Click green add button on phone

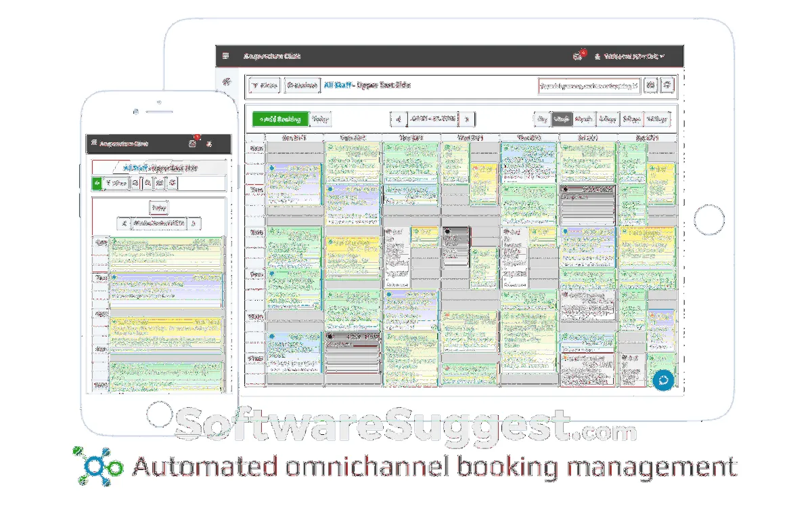pos(97,183)
